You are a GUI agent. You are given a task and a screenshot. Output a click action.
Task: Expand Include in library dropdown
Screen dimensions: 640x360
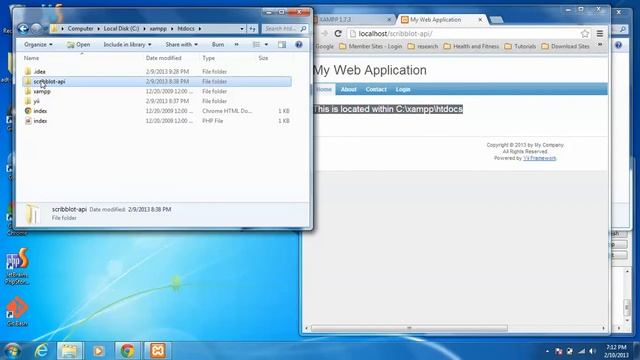(x=127, y=44)
